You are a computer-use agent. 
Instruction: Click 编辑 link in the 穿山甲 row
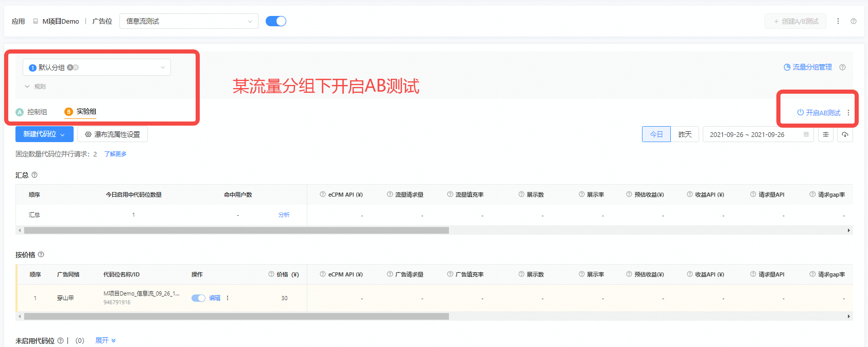[215, 298]
